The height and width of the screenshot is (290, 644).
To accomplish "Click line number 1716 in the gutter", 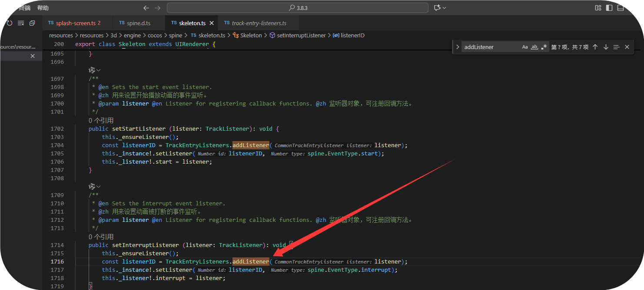I will tap(57, 261).
